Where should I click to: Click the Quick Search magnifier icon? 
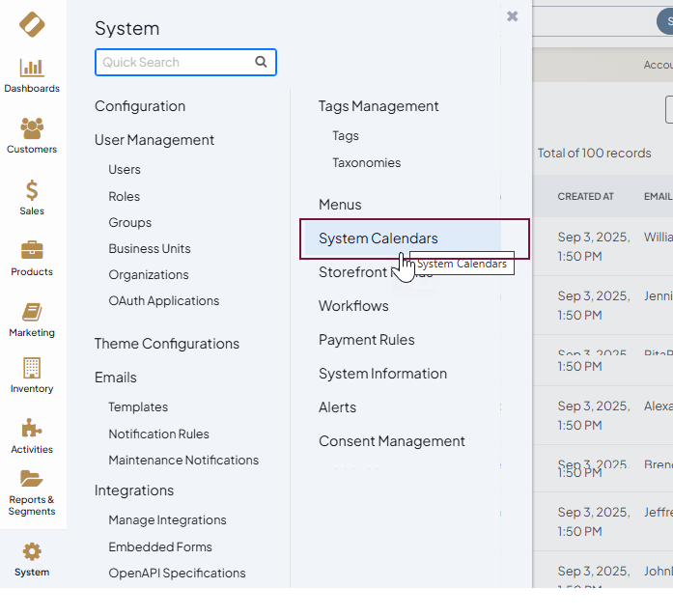[261, 62]
